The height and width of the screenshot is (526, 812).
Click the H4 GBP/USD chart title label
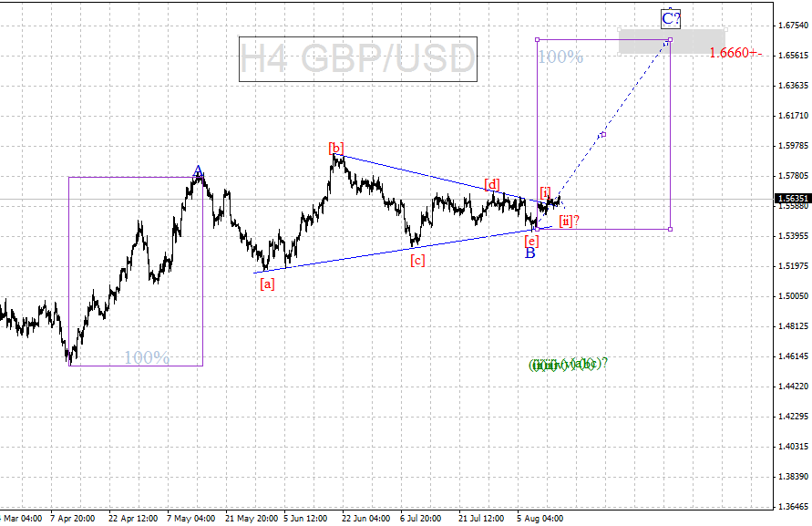(358, 59)
